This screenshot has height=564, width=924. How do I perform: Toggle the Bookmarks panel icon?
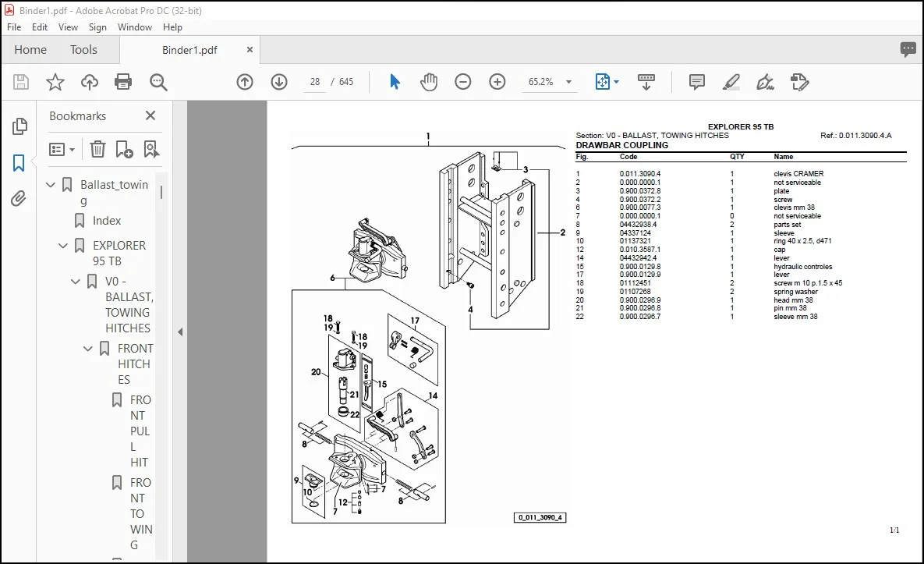point(19,163)
